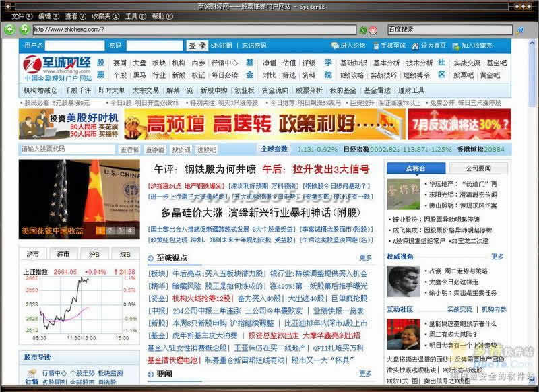This screenshot has height=392, width=539.
Task: Click 更多 next to 至诚视点
Action: click(x=365, y=257)
